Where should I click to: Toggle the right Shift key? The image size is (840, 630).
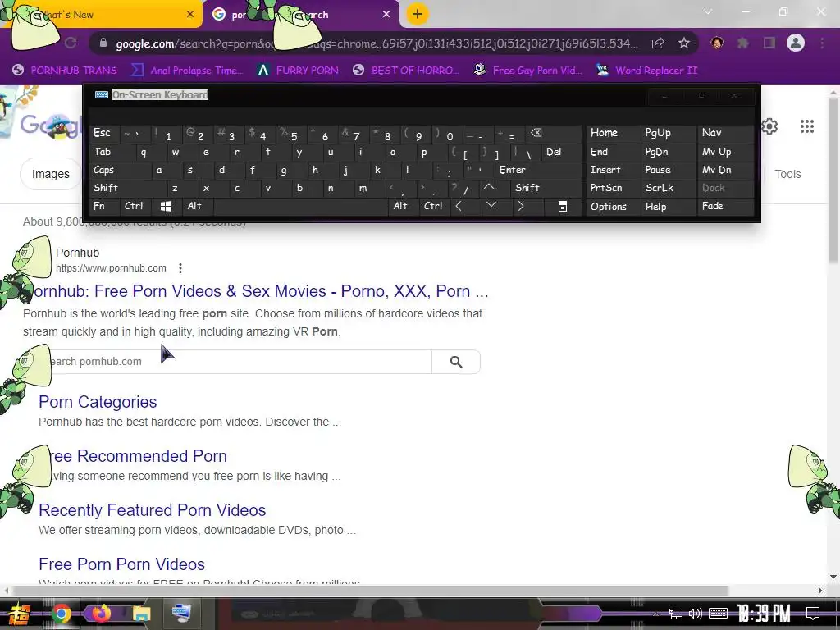tap(546, 188)
